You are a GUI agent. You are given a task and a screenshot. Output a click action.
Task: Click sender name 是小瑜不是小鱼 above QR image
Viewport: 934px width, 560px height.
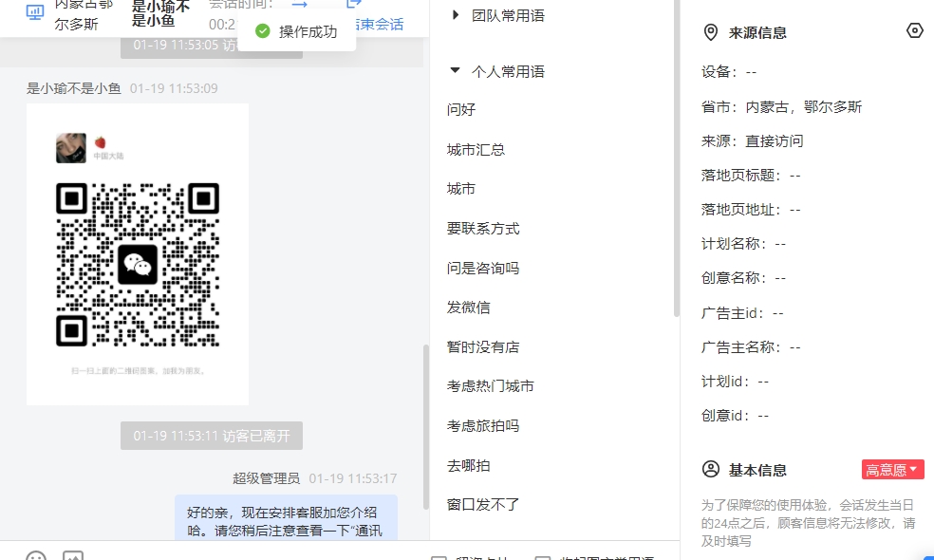coord(74,89)
